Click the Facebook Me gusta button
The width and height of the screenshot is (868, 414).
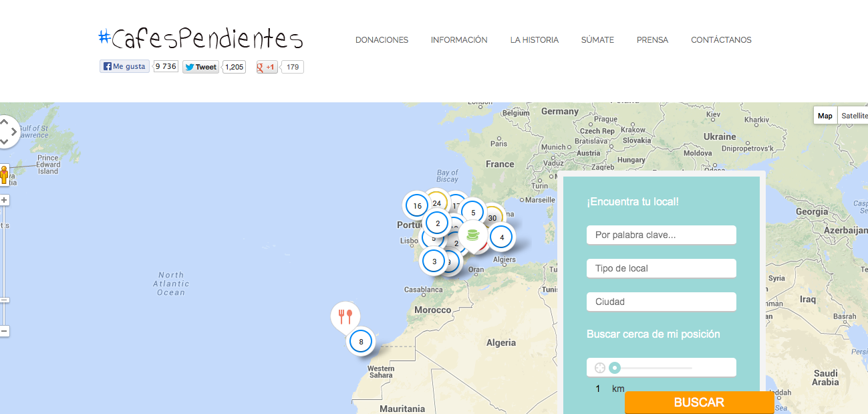click(124, 66)
